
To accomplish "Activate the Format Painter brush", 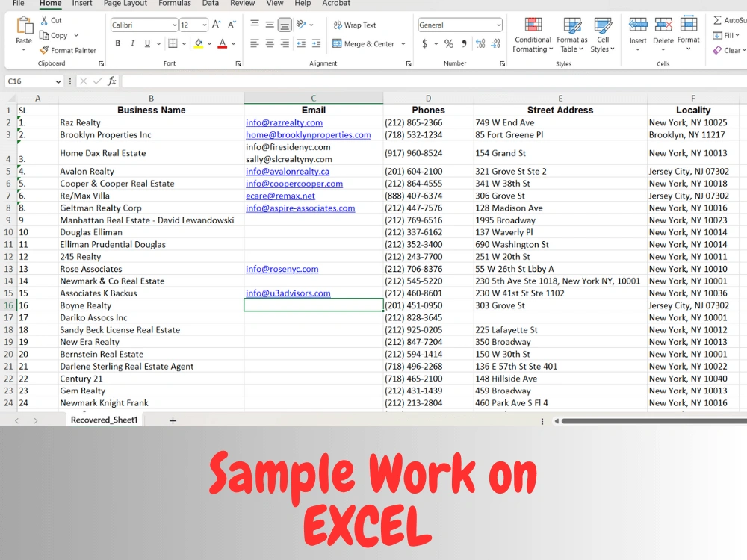I will pos(44,50).
